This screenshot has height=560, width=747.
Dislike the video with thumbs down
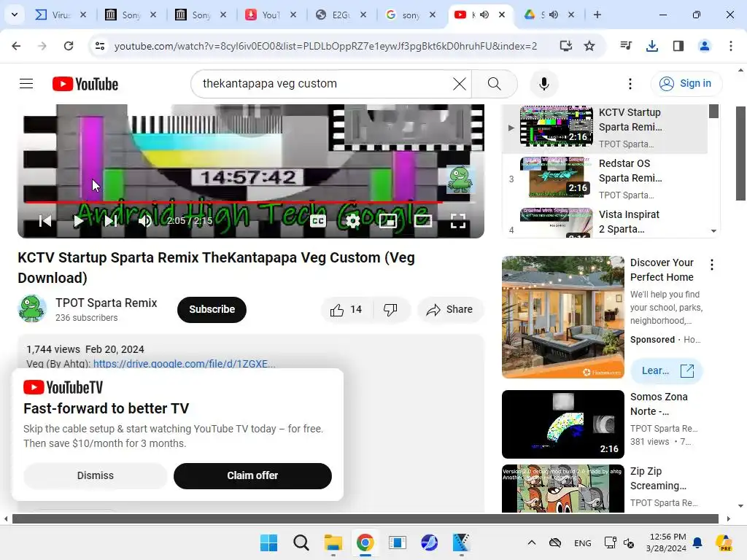click(x=390, y=310)
